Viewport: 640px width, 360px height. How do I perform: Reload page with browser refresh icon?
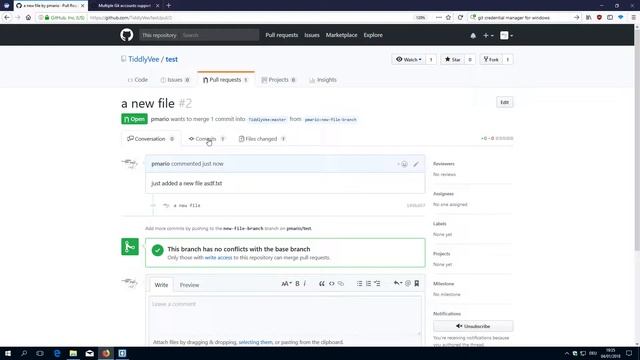click(x=460, y=18)
